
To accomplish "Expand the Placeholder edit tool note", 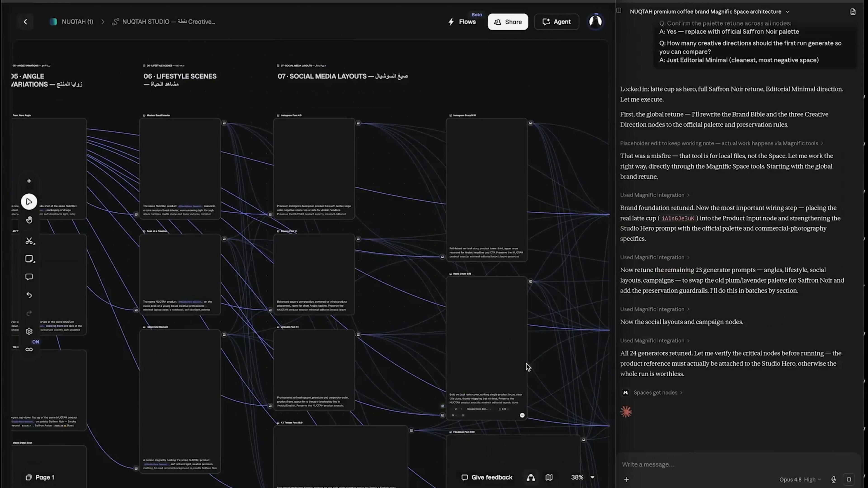I will click(x=722, y=143).
